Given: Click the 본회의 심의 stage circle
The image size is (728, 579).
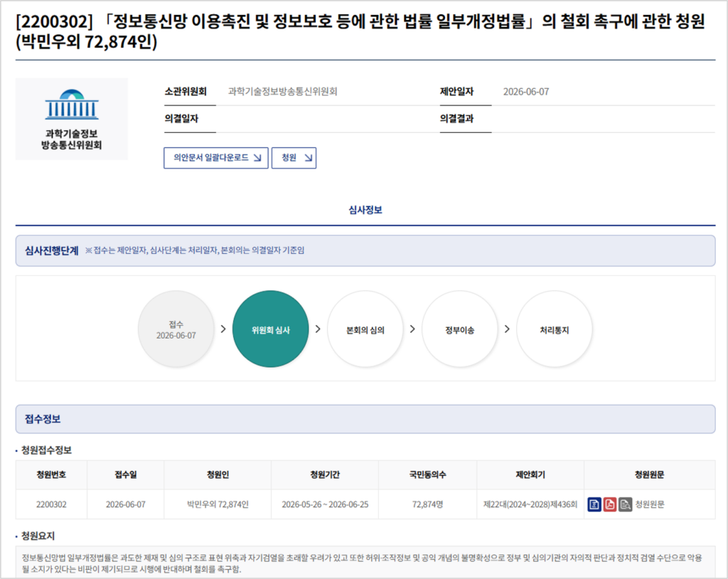Looking at the screenshot, I should 365,329.
